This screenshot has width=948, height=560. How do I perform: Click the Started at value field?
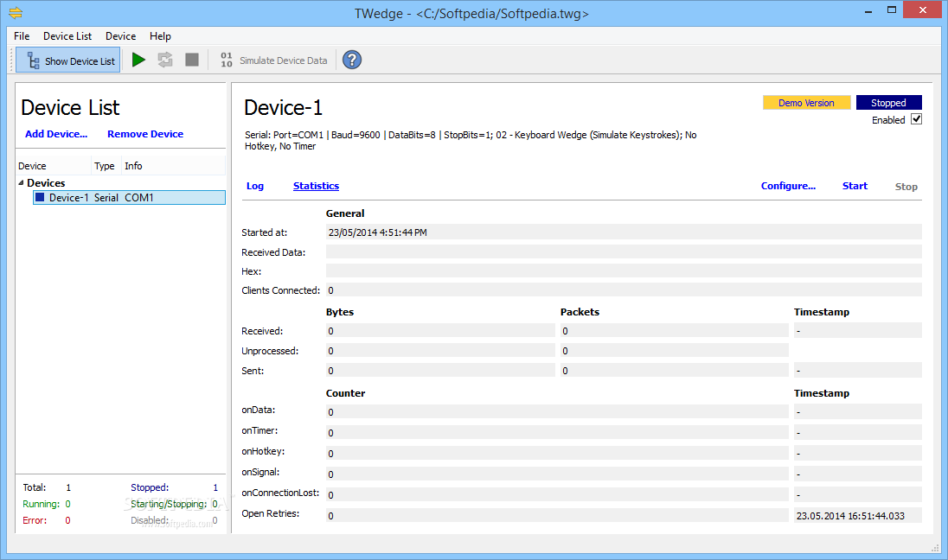624,232
